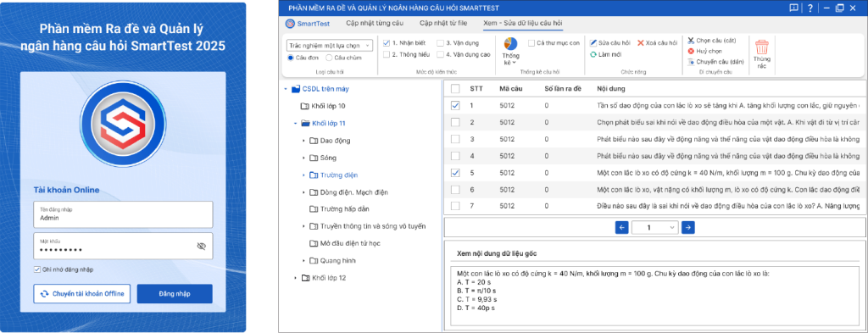The width and height of the screenshot is (868, 333).
Task: Select the Xem - Sửa dữ liệu câu hỏi tab
Action: (523, 23)
